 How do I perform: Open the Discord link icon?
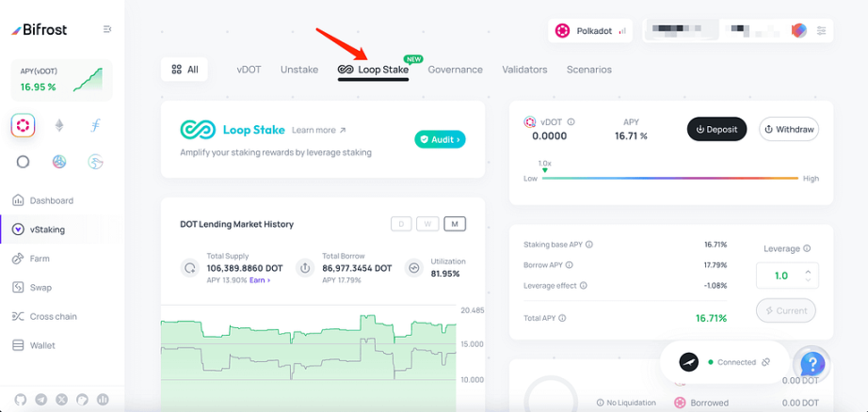tap(82, 399)
